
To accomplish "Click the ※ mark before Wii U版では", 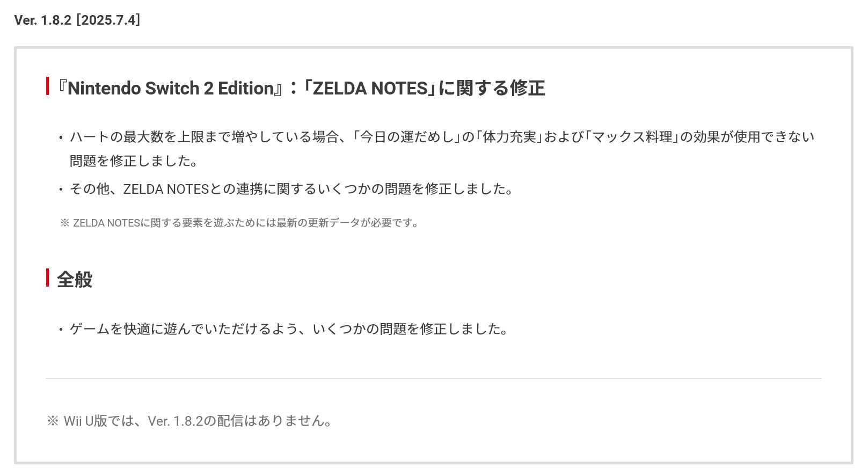I will 53,421.
